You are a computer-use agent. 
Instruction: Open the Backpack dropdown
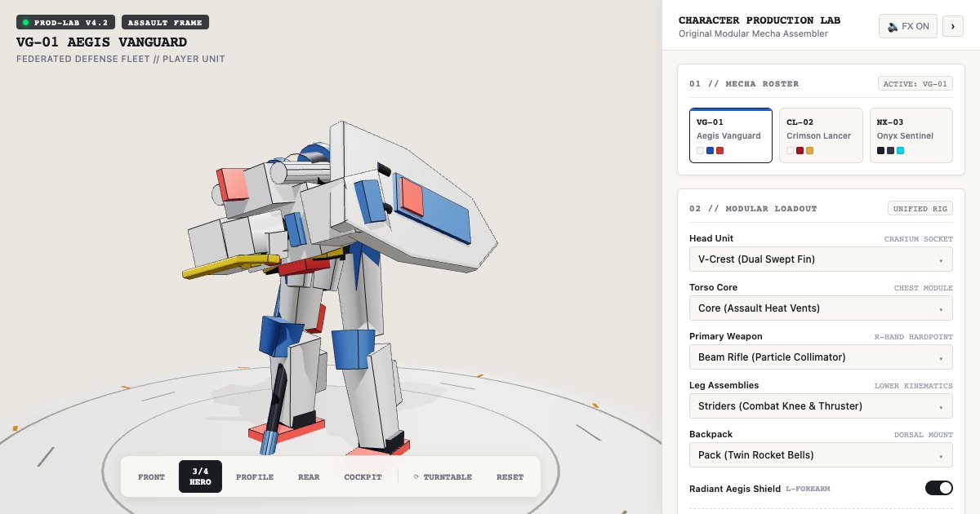821,455
